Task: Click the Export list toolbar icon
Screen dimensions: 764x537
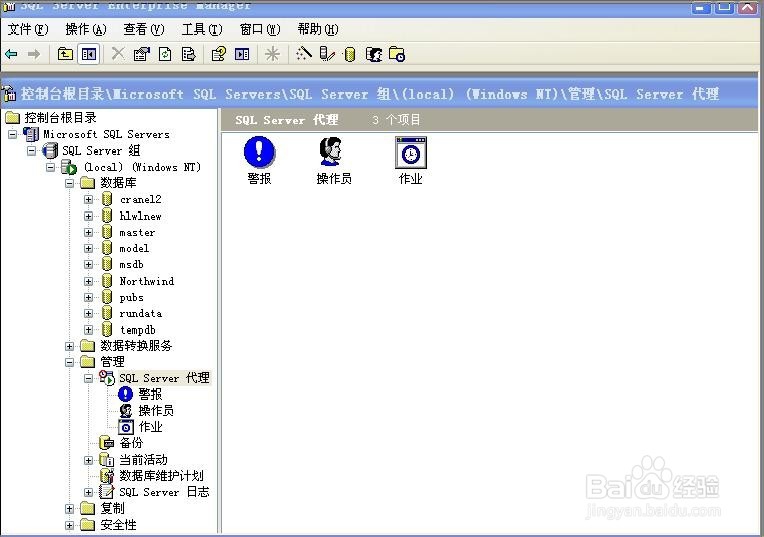Action: [x=188, y=54]
